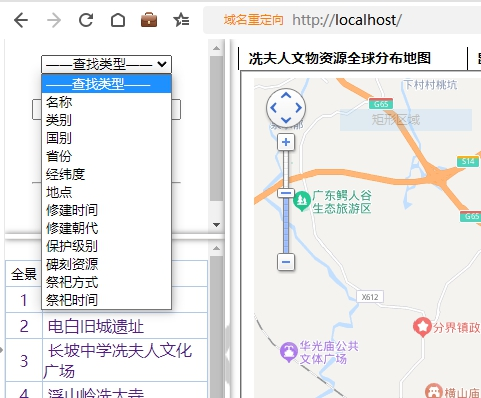This screenshot has width=481, height=398.
Task: Click the search panel scrollbar thumb
Action: click(216, 129)
